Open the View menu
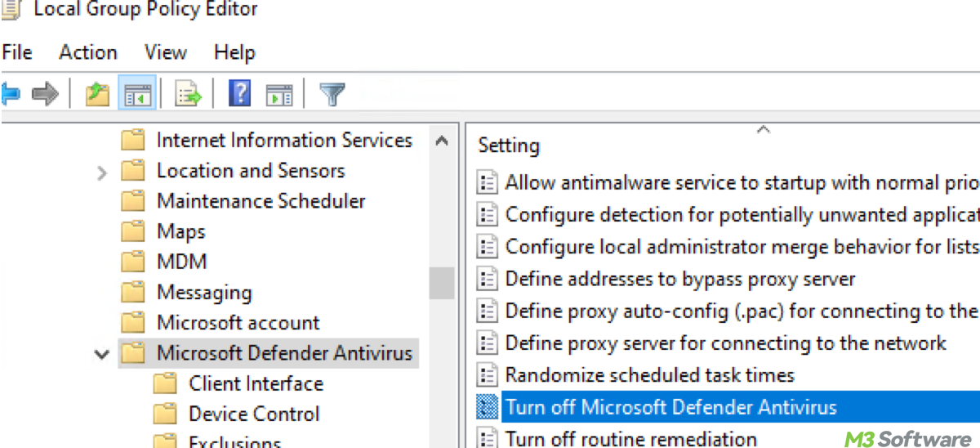 pos(165,52)
